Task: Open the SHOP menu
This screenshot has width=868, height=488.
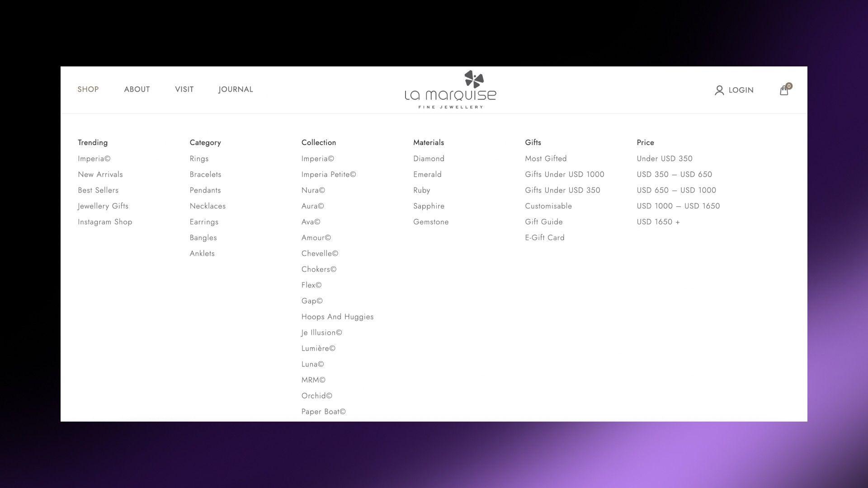Action: [x=88, y=89]
